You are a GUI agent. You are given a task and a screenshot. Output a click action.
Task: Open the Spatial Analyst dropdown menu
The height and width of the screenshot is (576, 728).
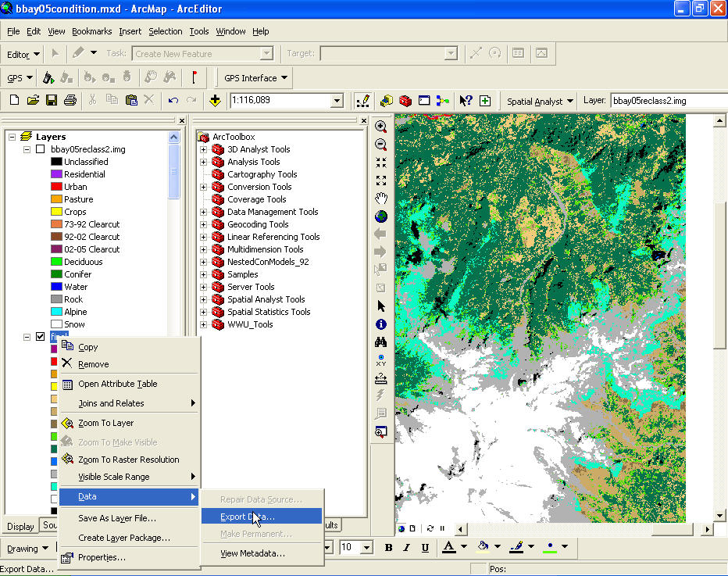[540, 102]
